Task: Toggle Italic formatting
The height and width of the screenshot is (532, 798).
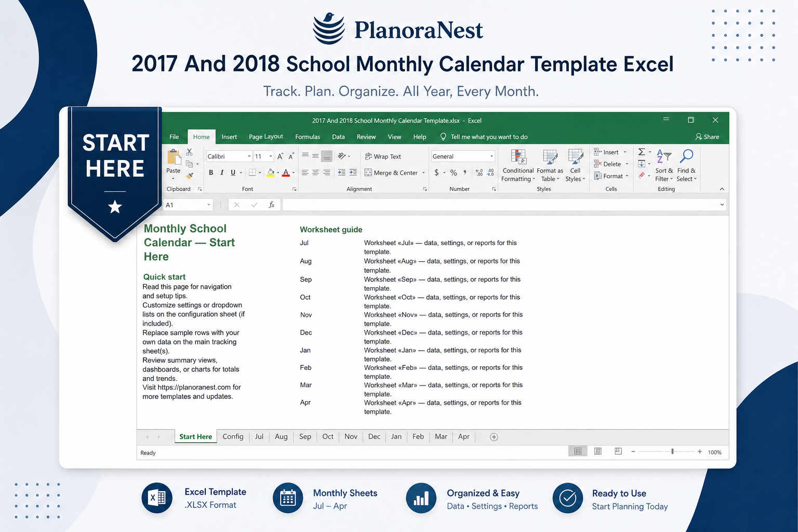Action: [x=222, y=172]
